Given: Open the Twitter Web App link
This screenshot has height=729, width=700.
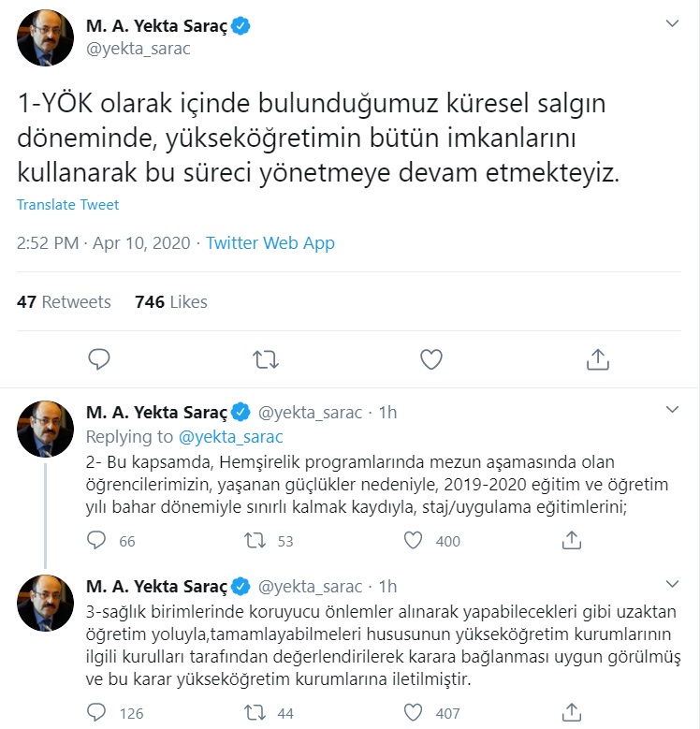Looking at the screenshot, I should click(x=270, y=243).
